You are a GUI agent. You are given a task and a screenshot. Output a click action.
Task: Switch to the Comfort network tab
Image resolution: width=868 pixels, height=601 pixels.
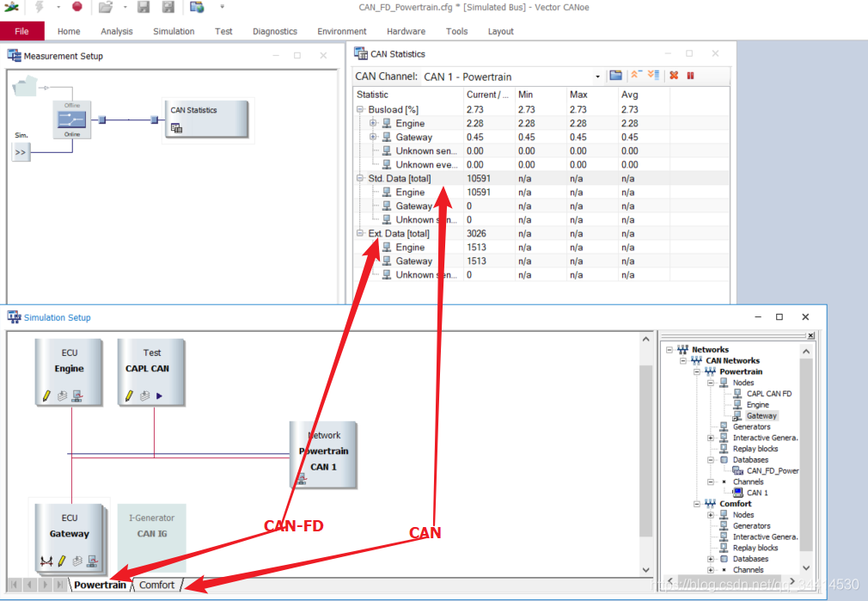[156, 585]
